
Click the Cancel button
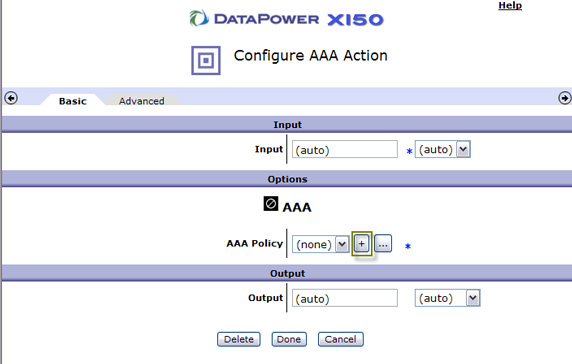pyautogui.click(x=340, y=339)
